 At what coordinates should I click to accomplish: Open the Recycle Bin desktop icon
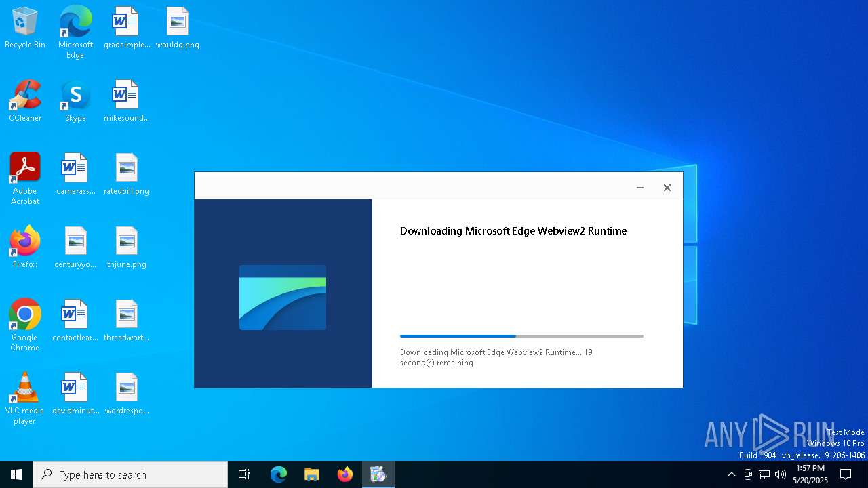25,28
